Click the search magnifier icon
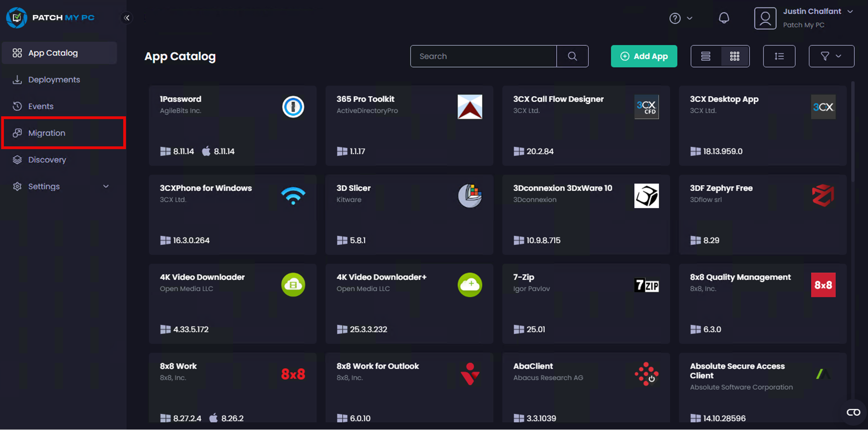This screenshot has width=868, height=430. pos(572,56)
